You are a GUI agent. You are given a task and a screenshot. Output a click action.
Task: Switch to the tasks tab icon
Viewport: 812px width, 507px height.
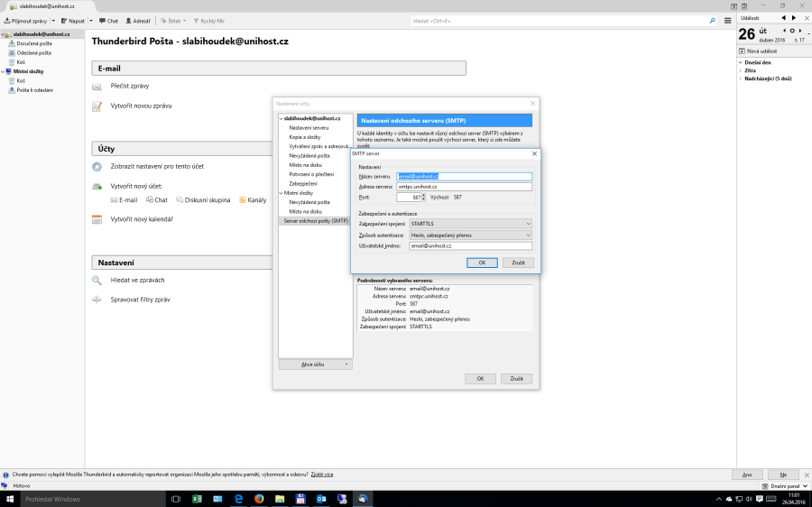click(x=744, y=6)
